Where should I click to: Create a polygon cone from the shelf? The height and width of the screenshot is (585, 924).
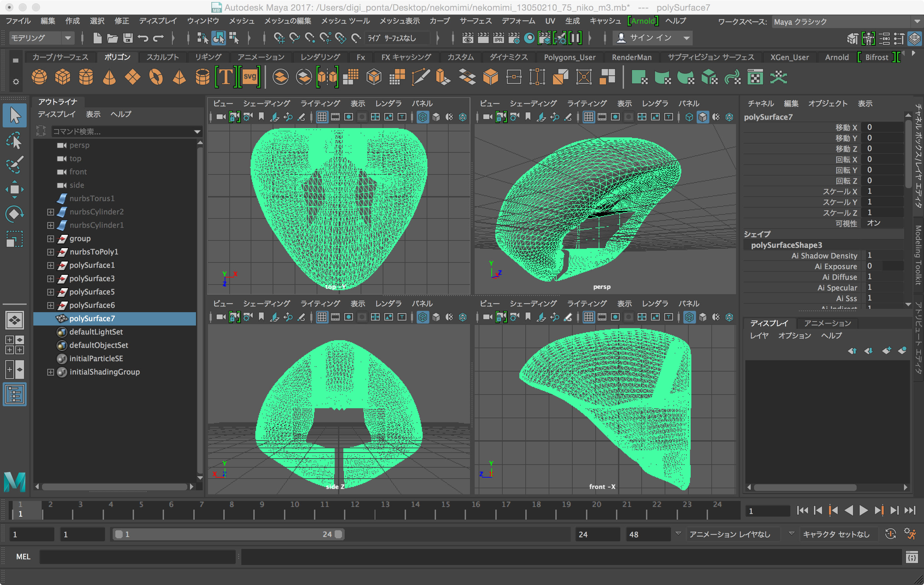click(109, 77)
